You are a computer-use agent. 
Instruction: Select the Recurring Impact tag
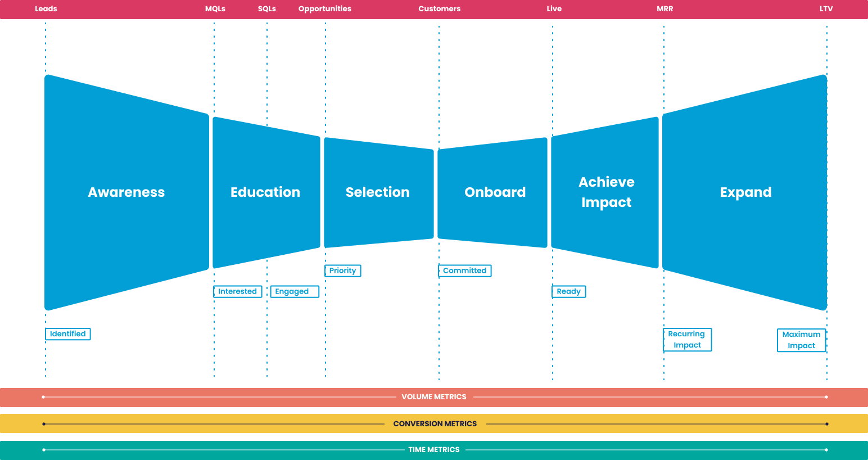point(688,340)
